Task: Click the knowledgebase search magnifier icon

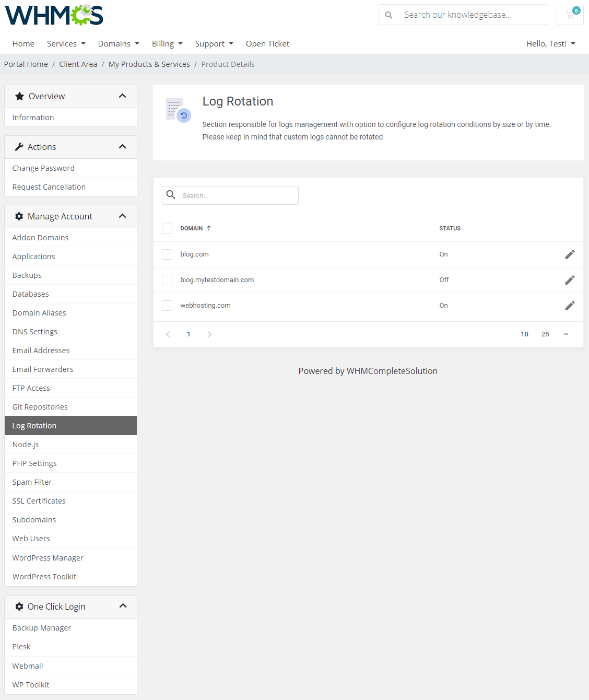Action: point(389,15)
